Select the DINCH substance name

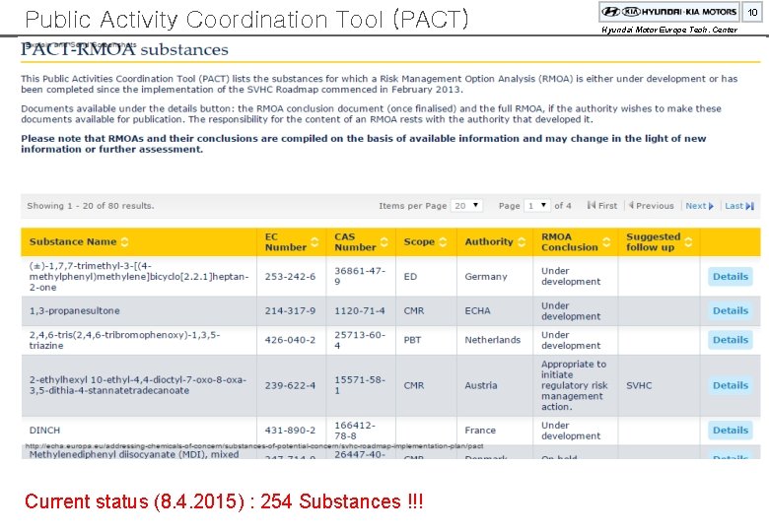point(44,431)
